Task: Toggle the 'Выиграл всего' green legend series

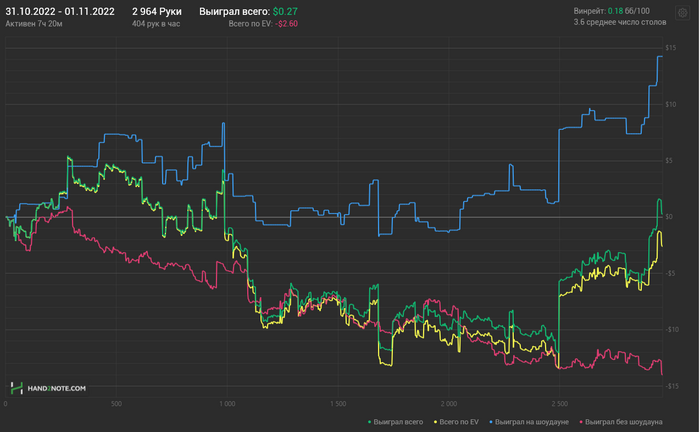Action: 395,422
